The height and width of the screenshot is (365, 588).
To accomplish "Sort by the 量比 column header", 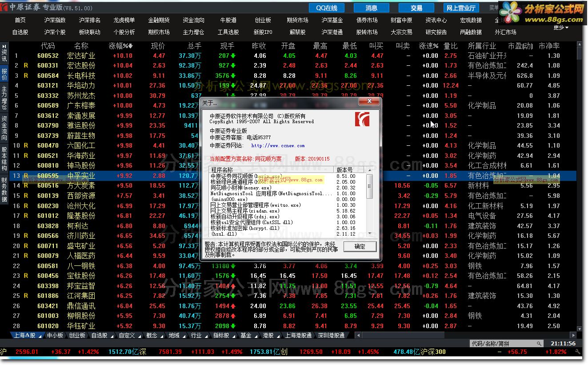I will [x=451, y=46].
